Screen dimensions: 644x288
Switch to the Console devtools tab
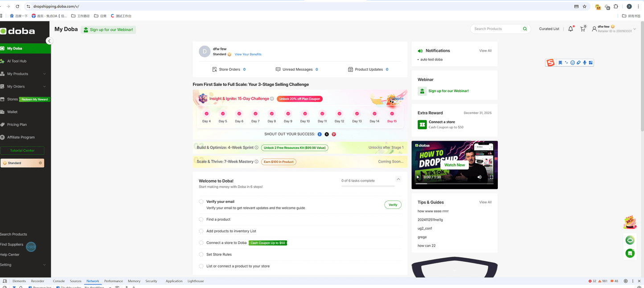59,281
